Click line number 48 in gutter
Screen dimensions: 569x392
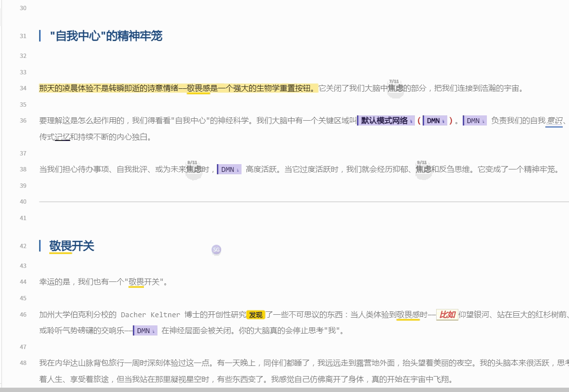point(23,363)
